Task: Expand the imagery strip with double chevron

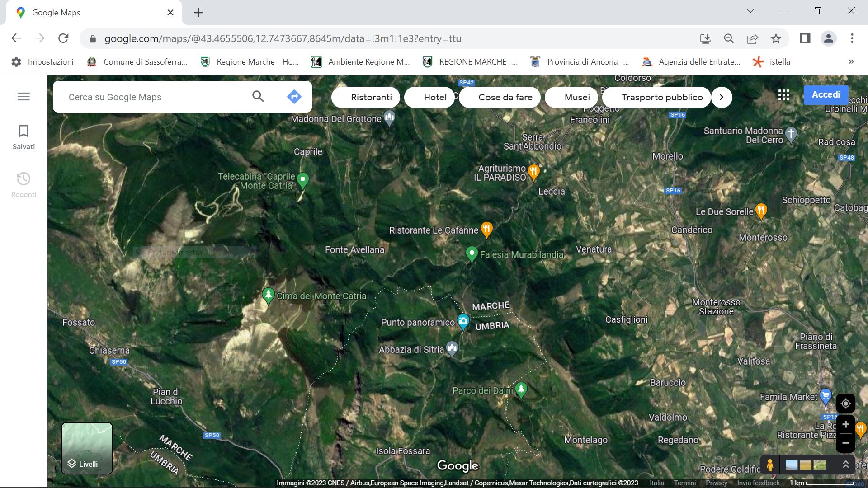Action: pyautogui.click(x=845, y=465)
